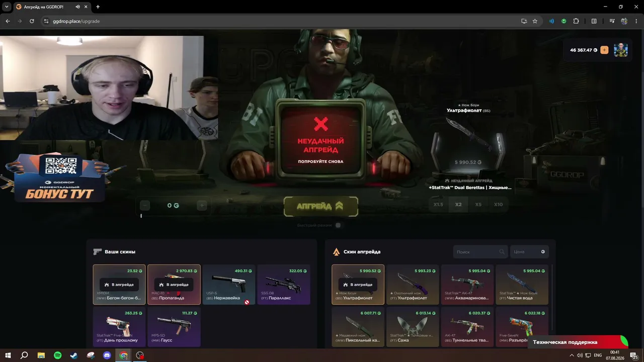Open Техническая поддержка support chat
644x362 pixels.
578,342
